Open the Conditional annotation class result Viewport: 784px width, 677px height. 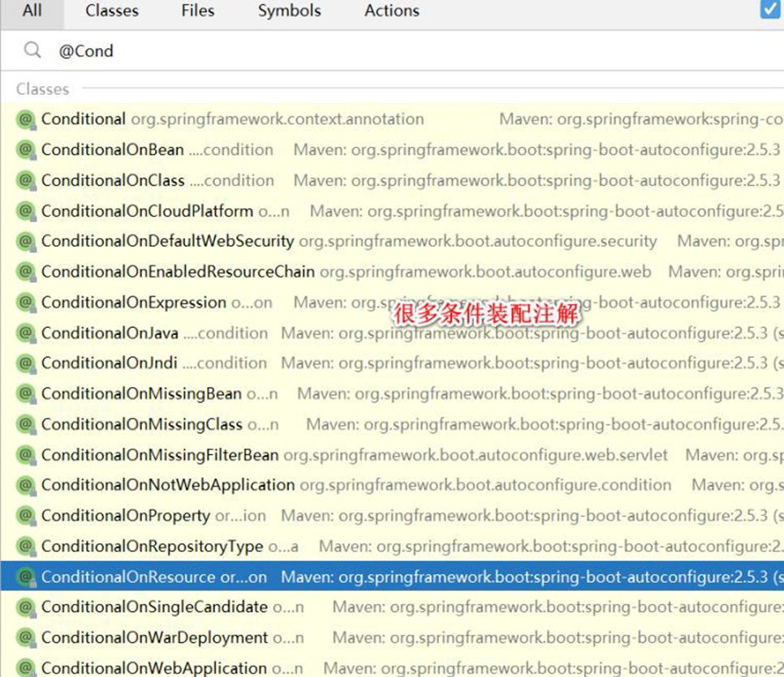tap(84, 119)
